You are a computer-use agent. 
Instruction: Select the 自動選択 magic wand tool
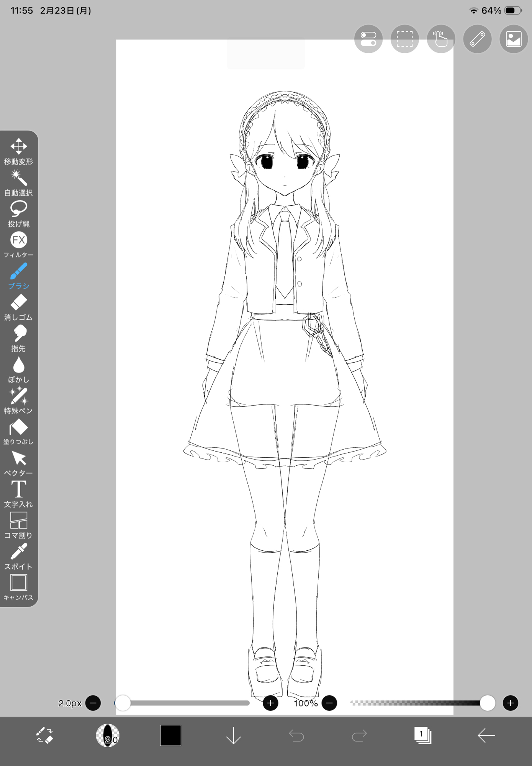point(18,183)
